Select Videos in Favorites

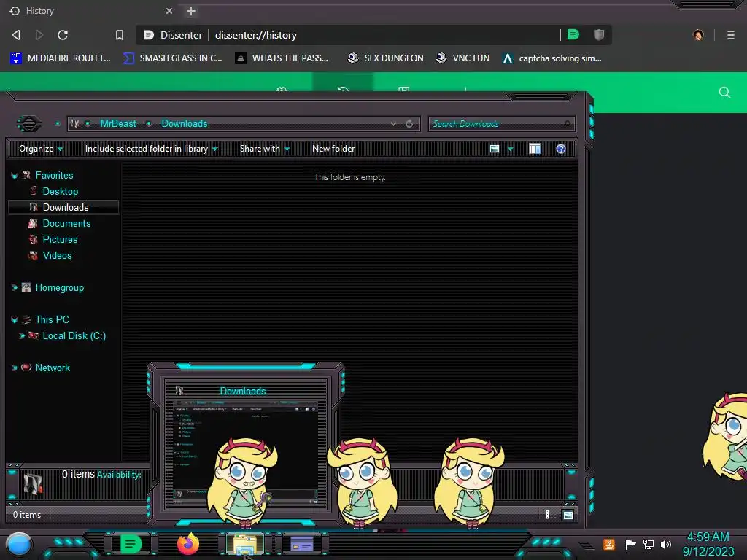click(x=57, y=256)
